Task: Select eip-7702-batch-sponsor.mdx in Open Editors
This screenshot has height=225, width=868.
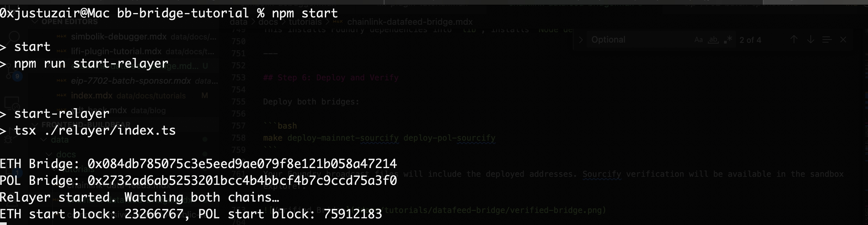Action: point(131,81)
